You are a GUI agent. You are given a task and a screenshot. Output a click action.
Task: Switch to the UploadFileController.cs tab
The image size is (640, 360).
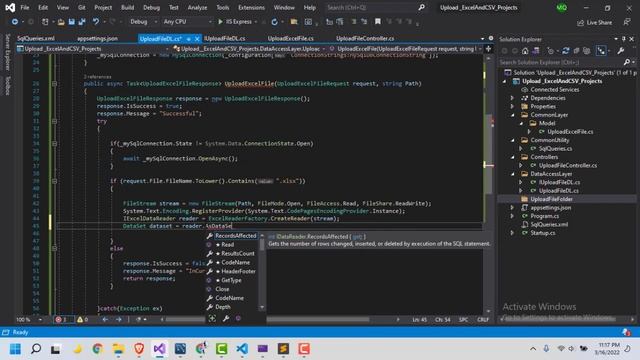(365, 38)
